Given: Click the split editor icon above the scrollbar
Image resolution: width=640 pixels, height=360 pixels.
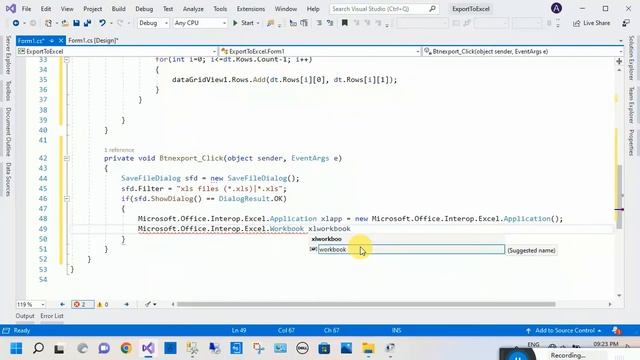Looking at the screenshot, I should point(619,61).
